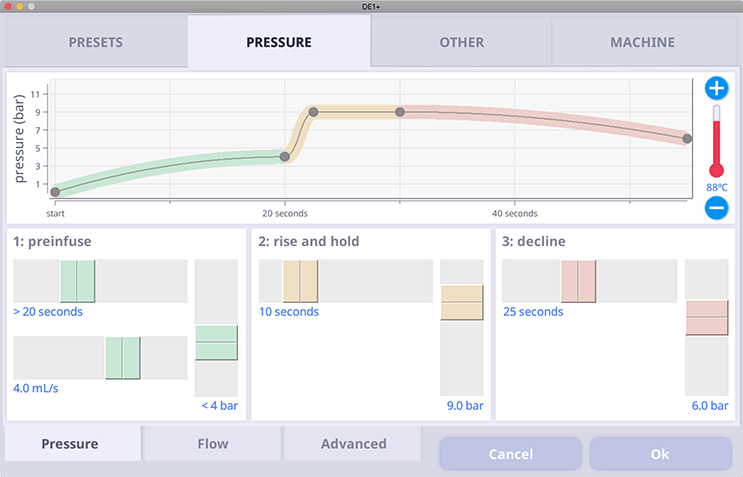Click the hold-end point where decline begins
This screenshot has height=477, width=743.
coord(400,112)
